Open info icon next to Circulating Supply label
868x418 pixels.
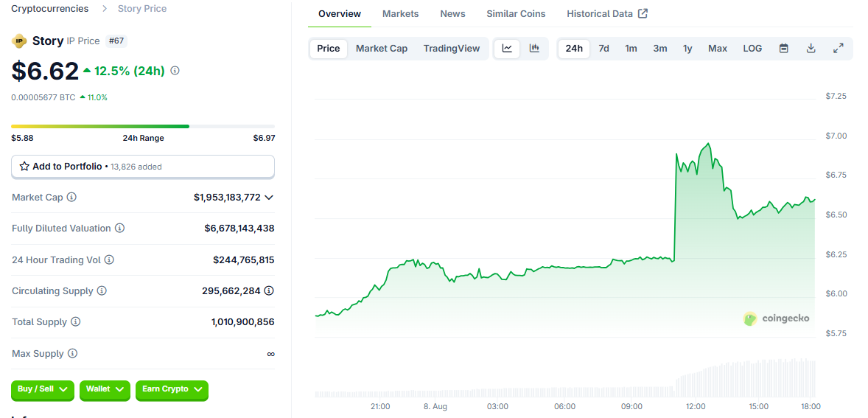coord(102,290)
